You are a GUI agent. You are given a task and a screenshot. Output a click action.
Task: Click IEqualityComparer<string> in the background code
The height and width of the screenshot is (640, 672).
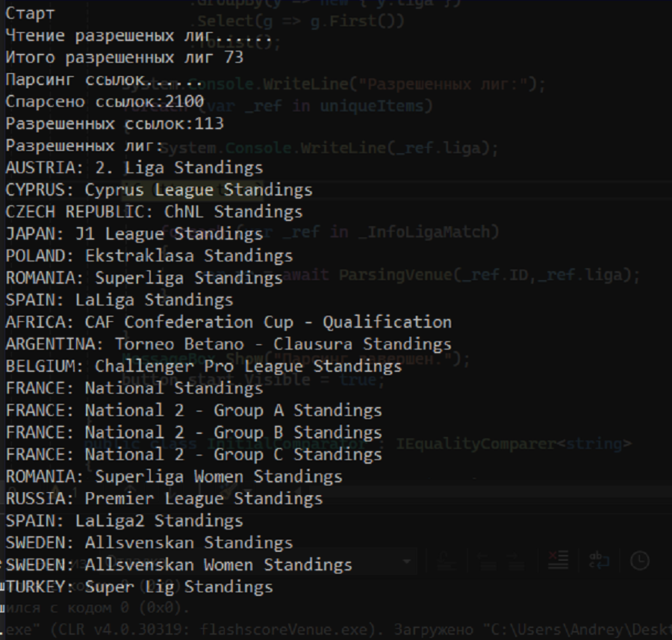point(514,444)
